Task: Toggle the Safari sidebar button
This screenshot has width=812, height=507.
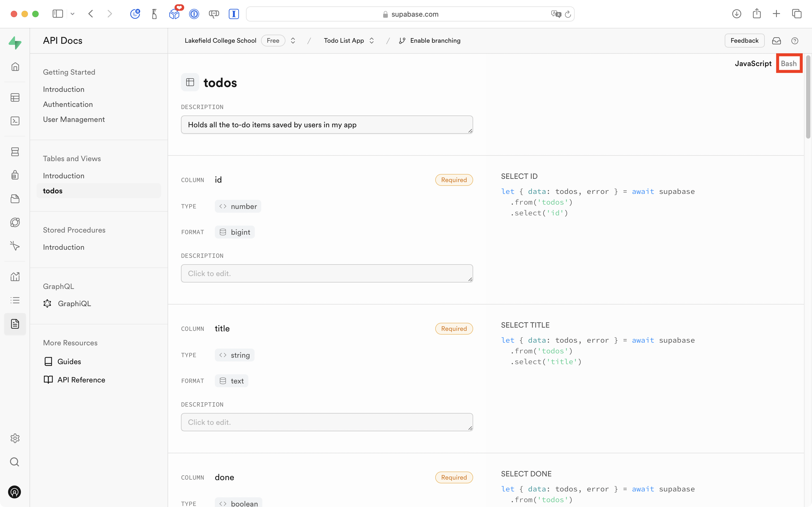Action: (58, 14)
